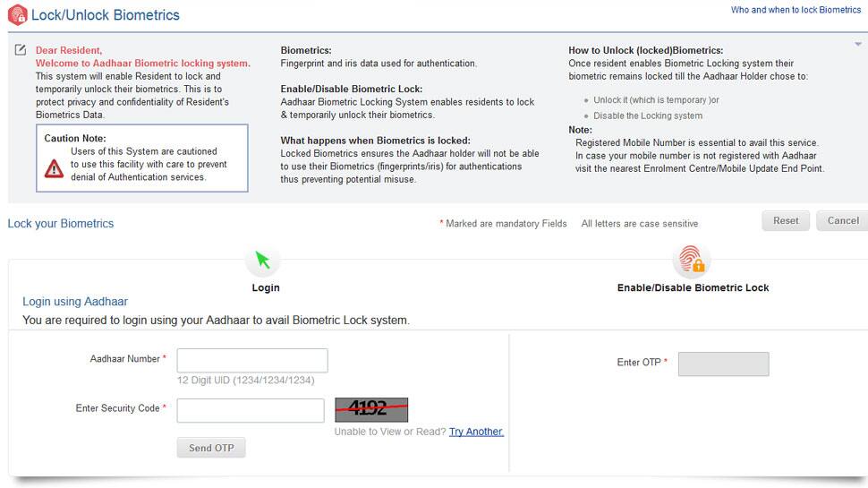
Task: Click 'All letters are case sensitive' text
Action: pos(640,223)
